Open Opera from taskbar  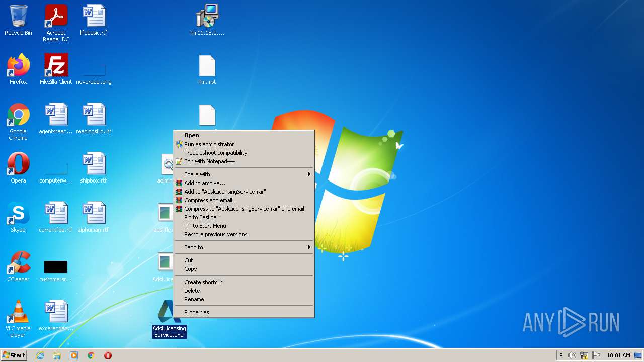[108, 355]
